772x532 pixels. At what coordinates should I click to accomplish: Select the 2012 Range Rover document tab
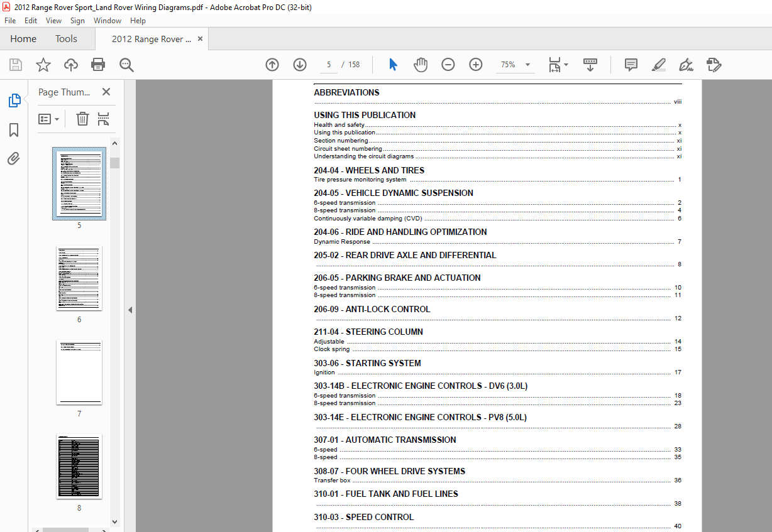point(152,38)
